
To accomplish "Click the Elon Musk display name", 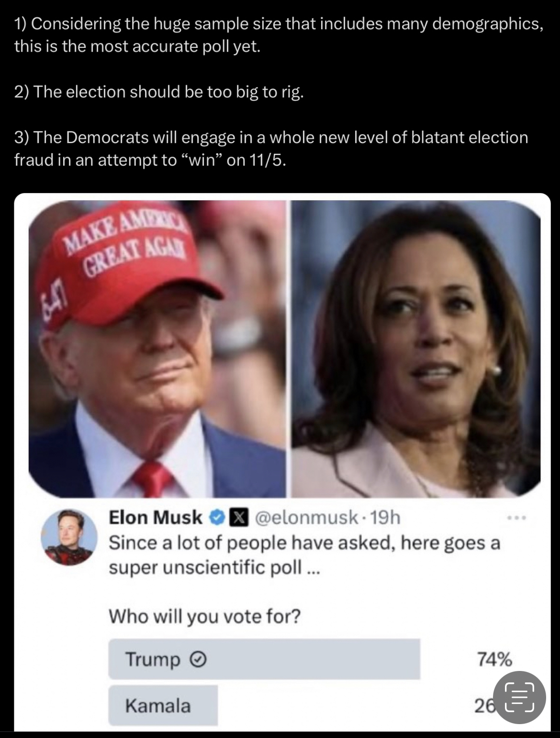I will point(156,518).
